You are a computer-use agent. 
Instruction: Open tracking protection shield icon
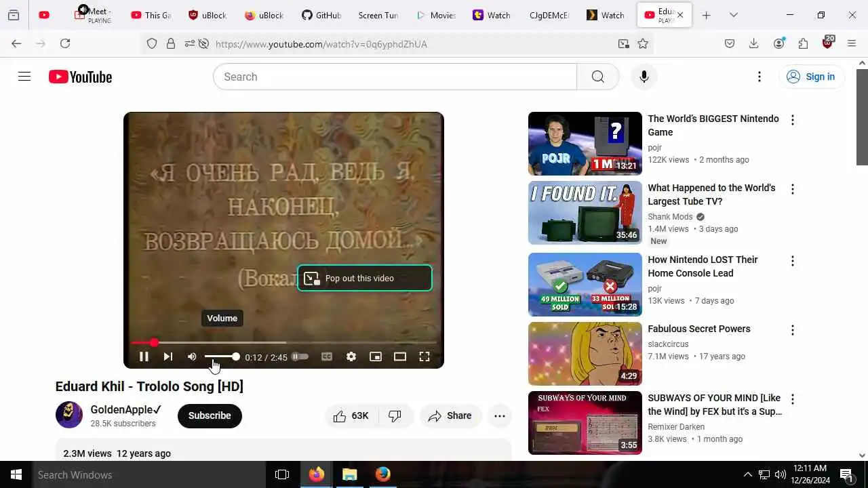click(x=152, y=43)
